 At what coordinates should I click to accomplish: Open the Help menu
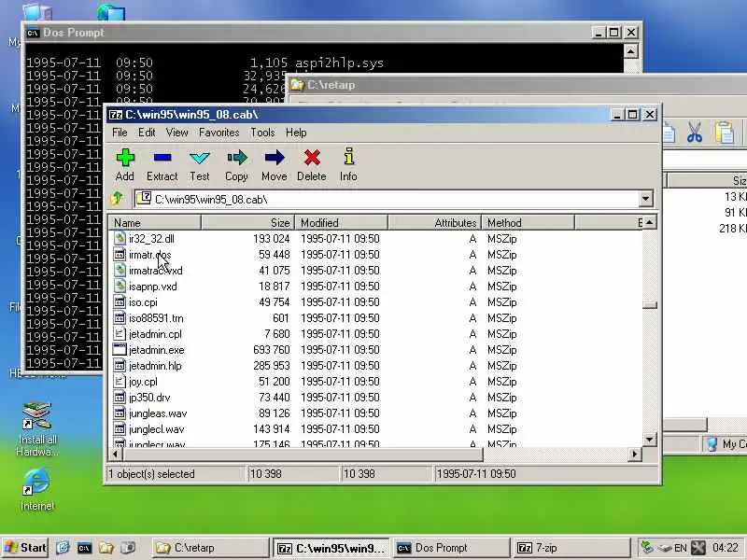click(x=296, y=133)
